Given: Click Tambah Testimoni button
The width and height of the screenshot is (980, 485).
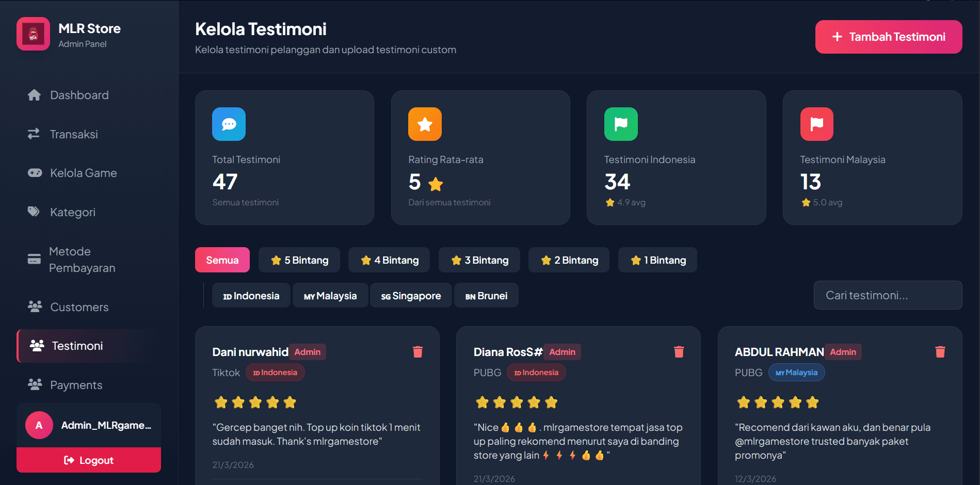Looking at the screenshot, I should point(889,37).
